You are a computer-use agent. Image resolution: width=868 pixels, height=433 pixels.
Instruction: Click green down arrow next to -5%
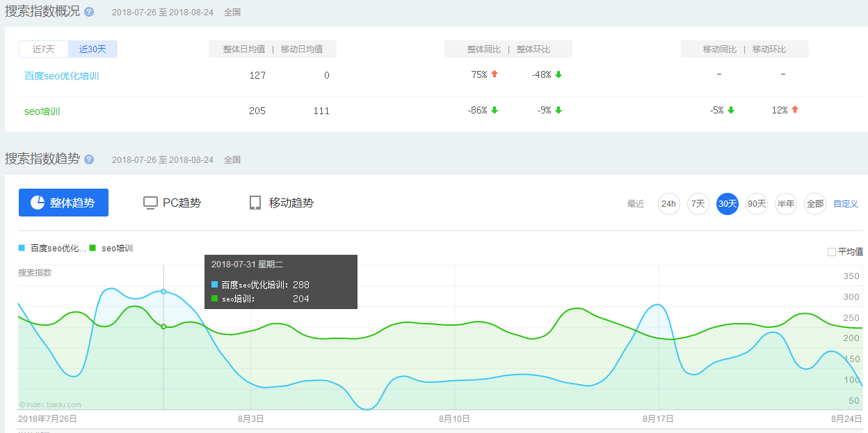coord(731,110)
